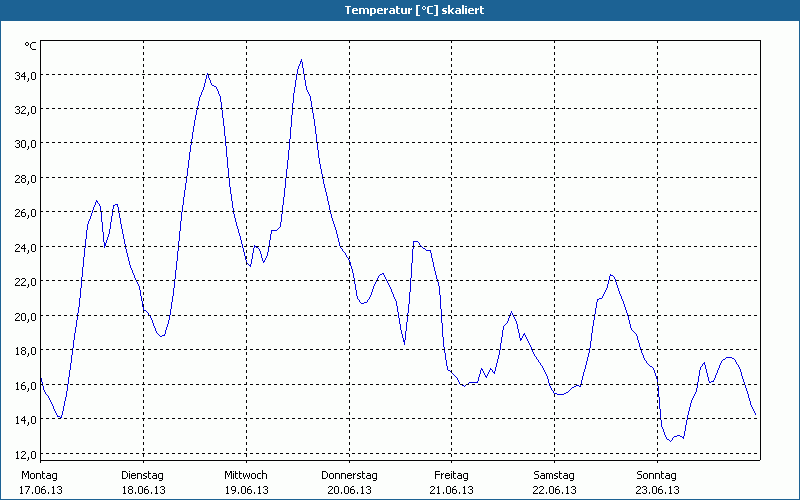Click the 34,0 y-axis label
The image size is (800, 500).
click(x=25, y=75)
